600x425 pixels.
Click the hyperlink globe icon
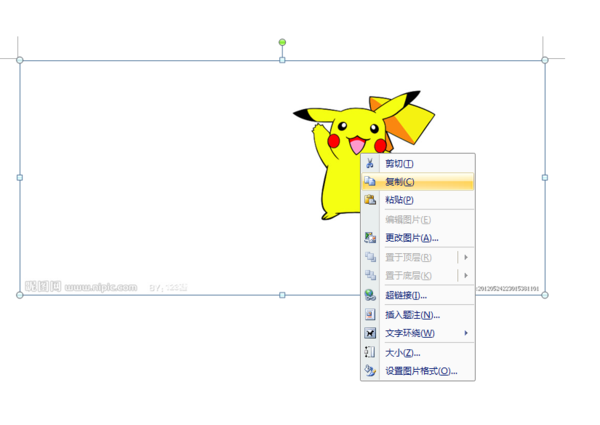pyautogui.click(x=370, y=295)
